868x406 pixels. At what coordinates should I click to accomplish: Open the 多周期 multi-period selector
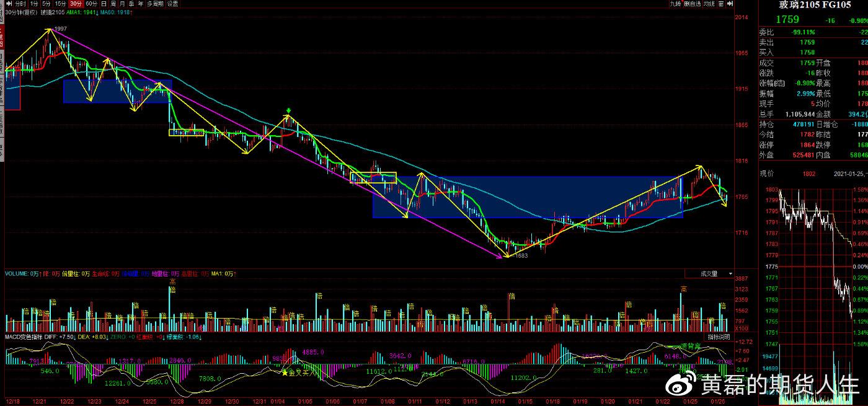(154, 4)
